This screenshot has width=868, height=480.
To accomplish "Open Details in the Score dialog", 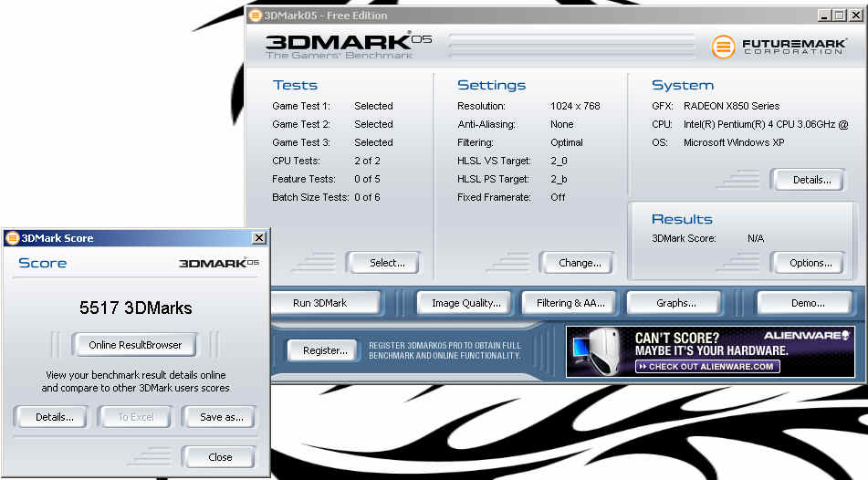I will [51, 417].
